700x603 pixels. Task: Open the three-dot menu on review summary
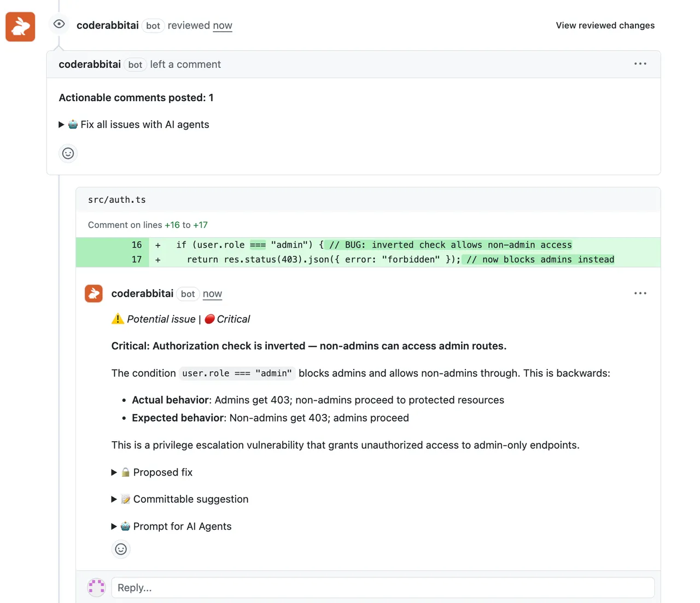(640, 64)
